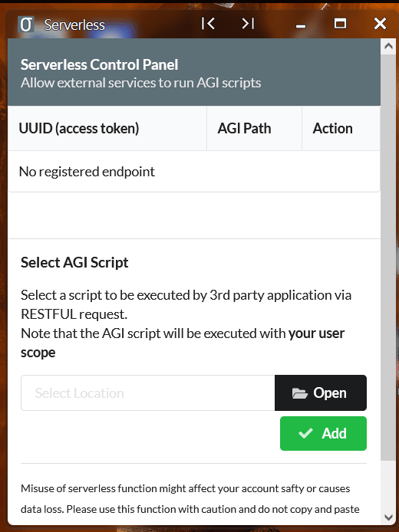Click the scrollbar up arrow

pos(388,47)
